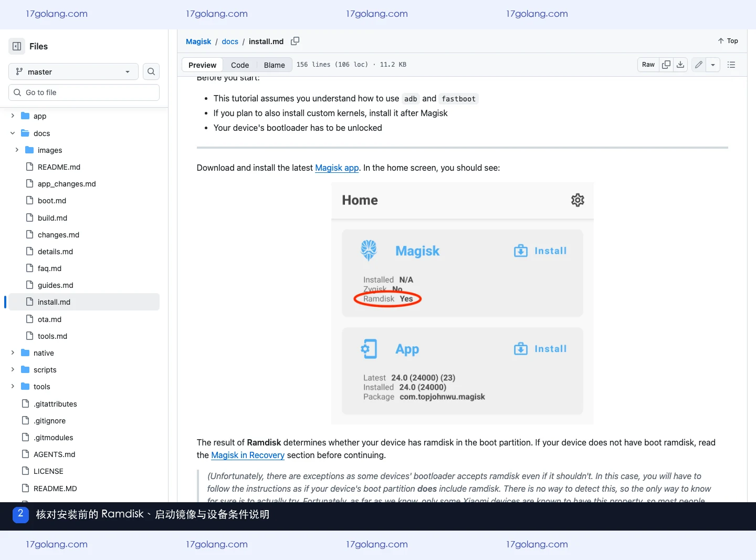Expand the app folder chevron
Image resolution: width=756 pixels, height=560 pixels.
13,116
